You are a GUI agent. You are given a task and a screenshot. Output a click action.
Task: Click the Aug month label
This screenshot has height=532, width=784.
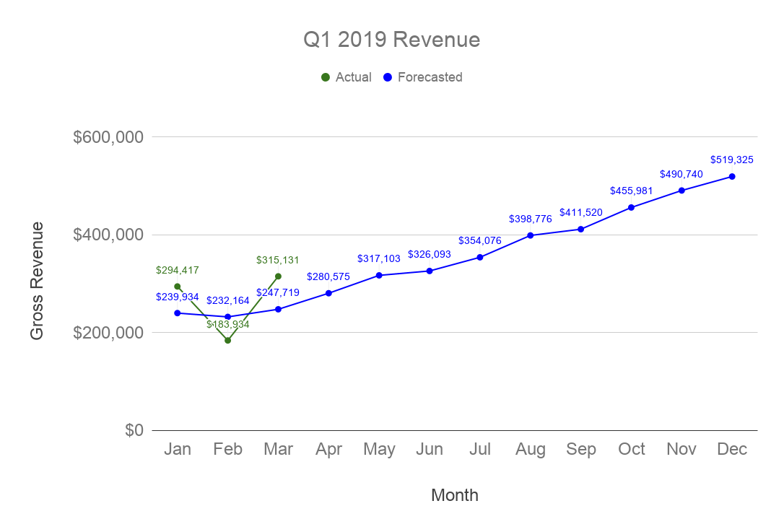pos(531,450)
